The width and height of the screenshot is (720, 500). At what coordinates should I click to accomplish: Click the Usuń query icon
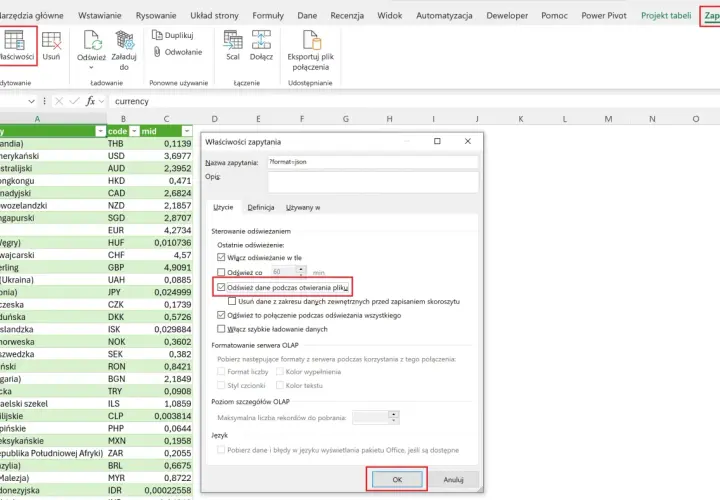(51, 46)
